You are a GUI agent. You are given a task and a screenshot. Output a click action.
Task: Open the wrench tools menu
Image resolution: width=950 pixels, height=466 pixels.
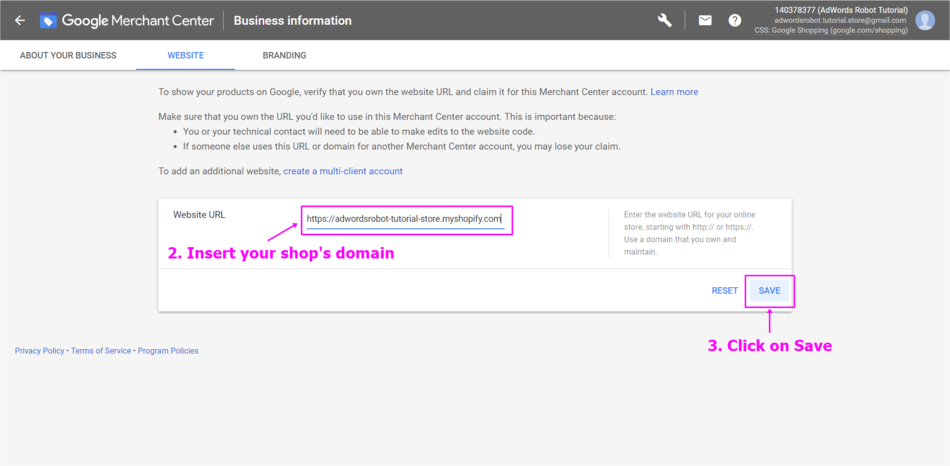point(665,20)
